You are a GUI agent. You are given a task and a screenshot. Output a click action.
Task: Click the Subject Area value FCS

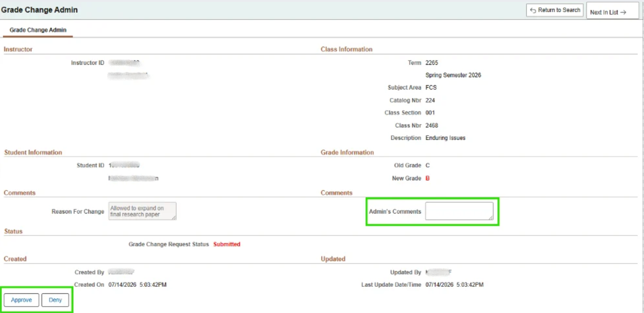click(x=431, y=88)
